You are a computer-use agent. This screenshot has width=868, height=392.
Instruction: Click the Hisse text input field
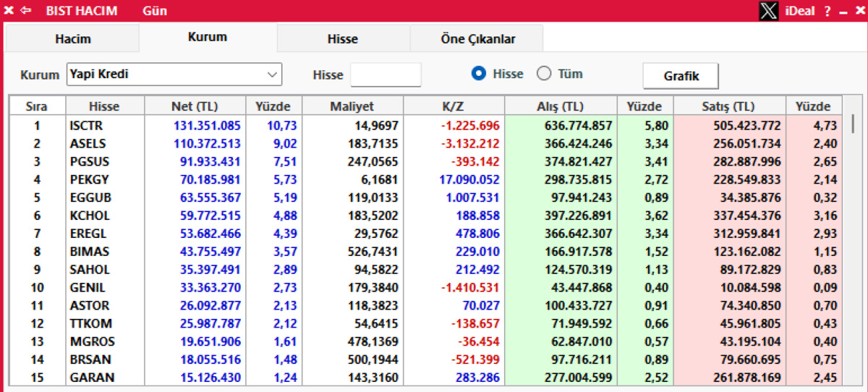386,74
